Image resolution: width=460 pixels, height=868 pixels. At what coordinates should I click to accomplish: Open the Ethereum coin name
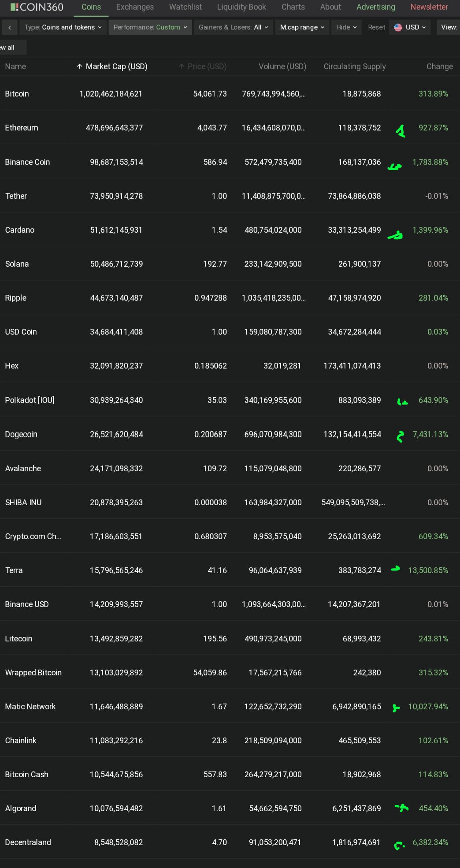click(22, 128)
